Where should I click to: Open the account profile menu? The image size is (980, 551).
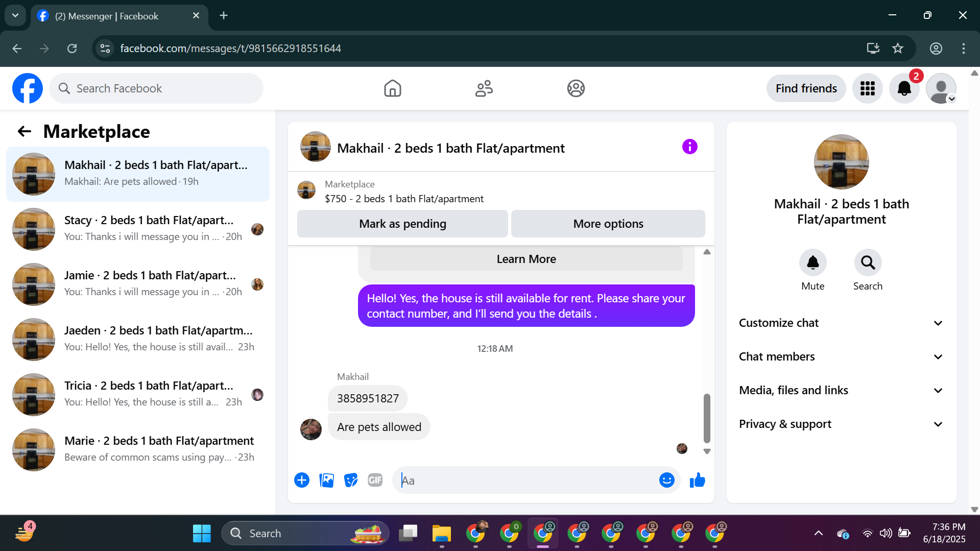(x=941, y=88)
